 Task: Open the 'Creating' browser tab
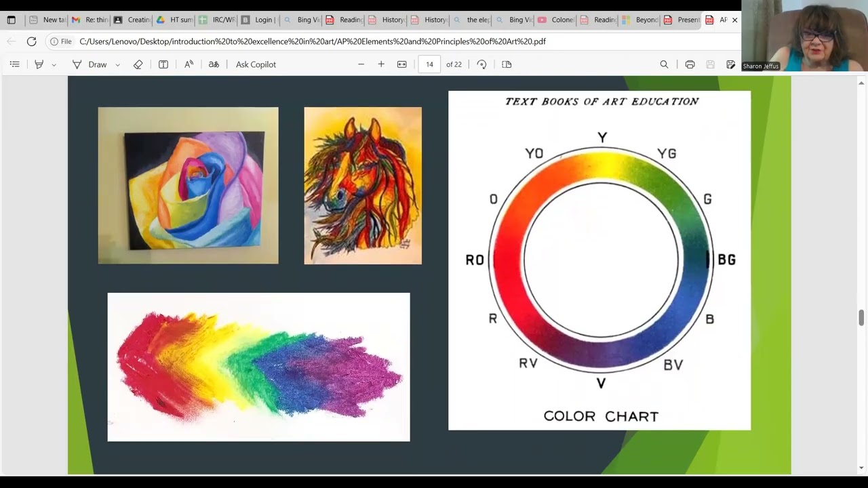(132, 20)
